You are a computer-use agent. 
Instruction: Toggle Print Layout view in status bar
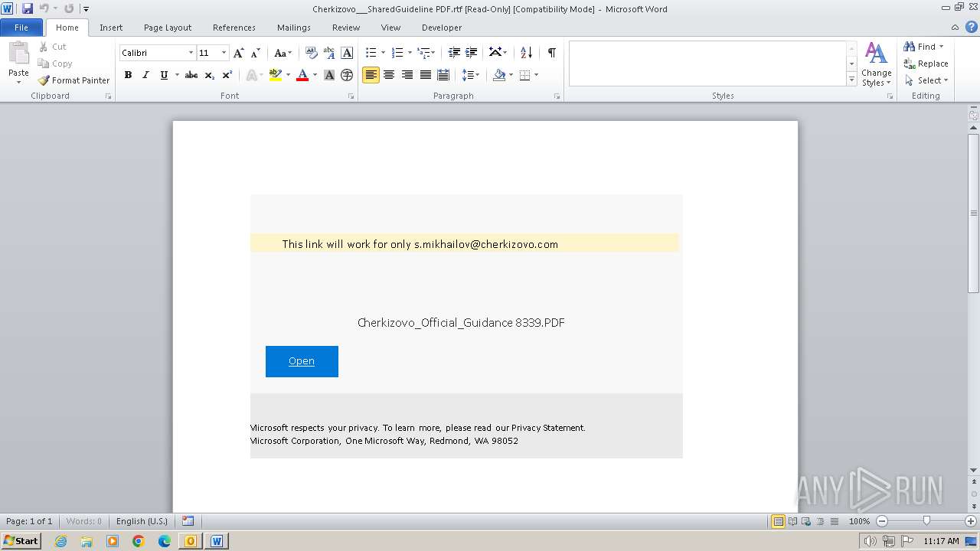778,521
